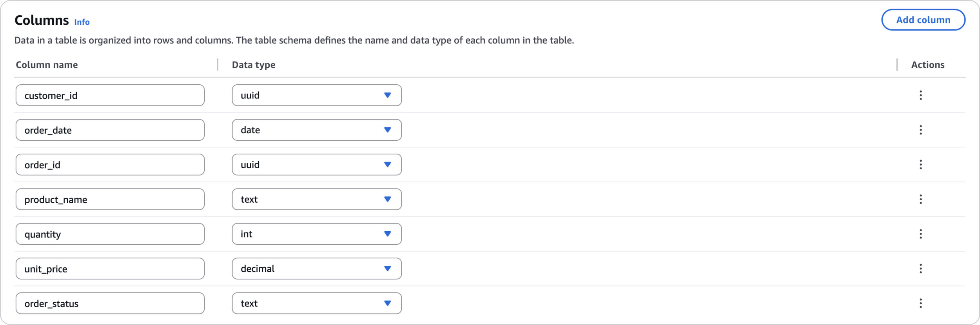
Task: Click the customer_id column name field
Action: coord(110,95)
